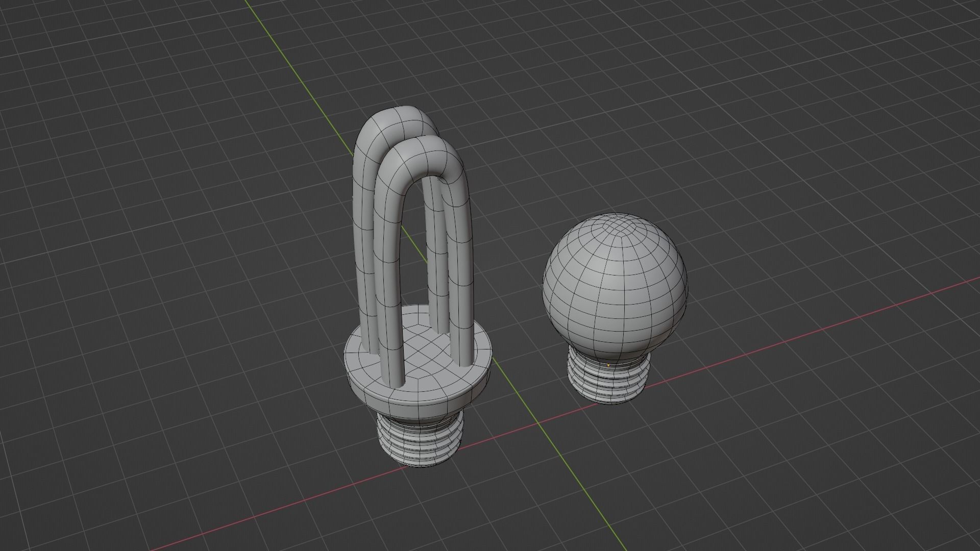Select the round light bulb's sphere globe
The image size is (980, 551).
[615, 288]
